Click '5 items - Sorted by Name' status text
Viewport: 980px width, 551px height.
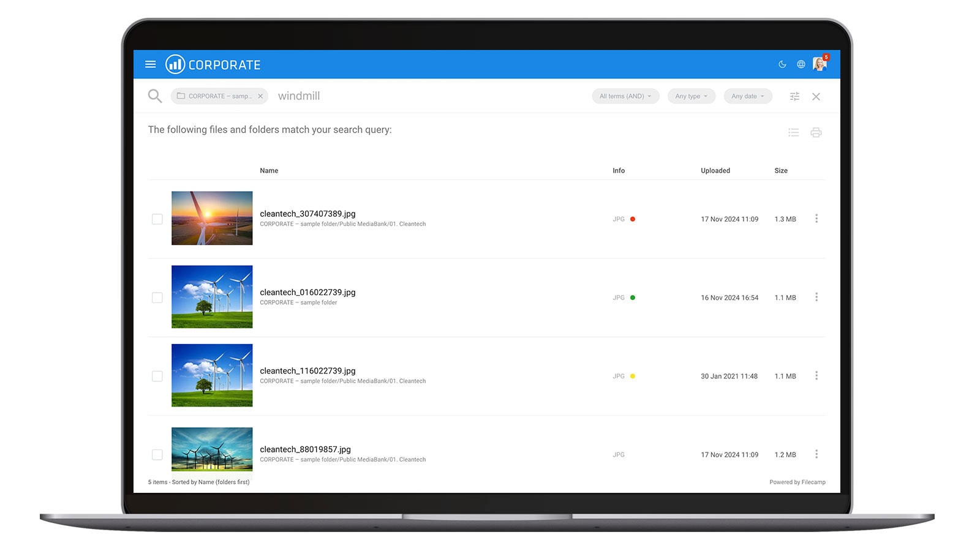(x=198, y=482)
